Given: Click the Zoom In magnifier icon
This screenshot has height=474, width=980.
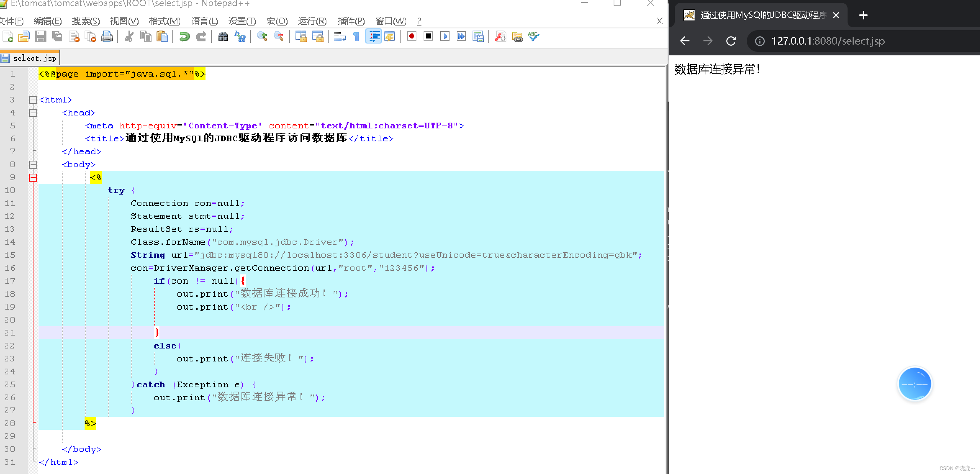Looking at the screenshot, I should [x=262, y=37].
